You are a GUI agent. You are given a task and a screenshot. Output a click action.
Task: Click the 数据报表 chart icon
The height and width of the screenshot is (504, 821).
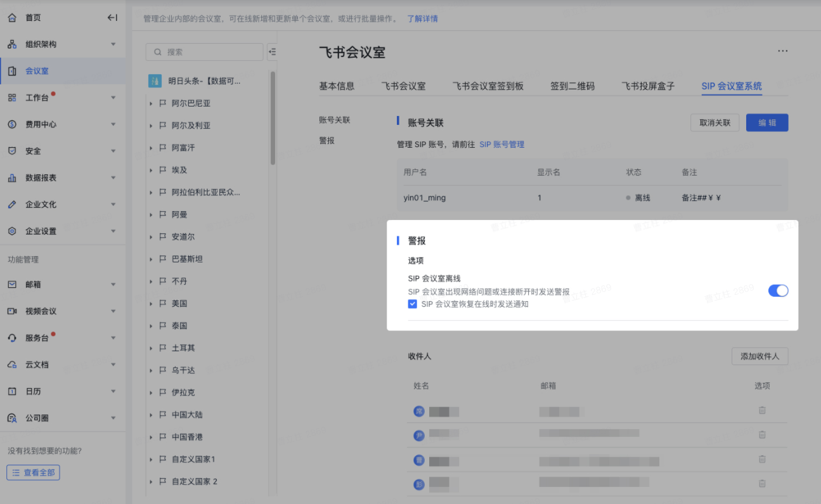(12, 178)
